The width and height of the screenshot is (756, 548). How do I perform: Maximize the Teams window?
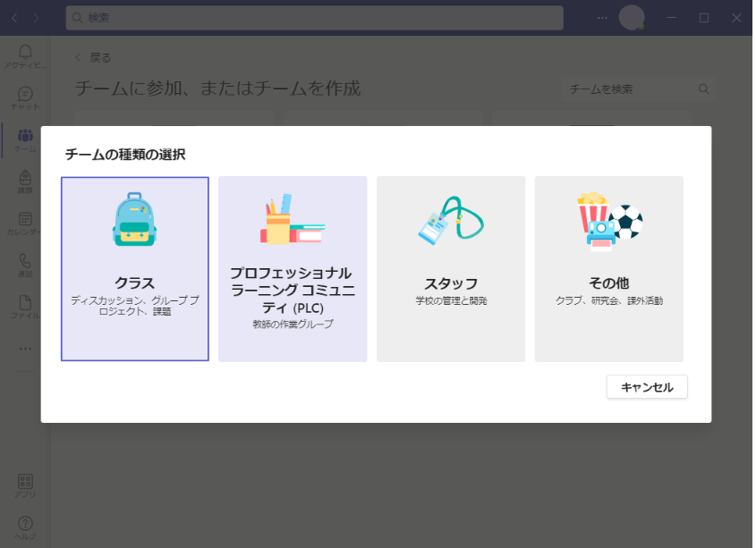pyautogui.click(x=704, y=18)
